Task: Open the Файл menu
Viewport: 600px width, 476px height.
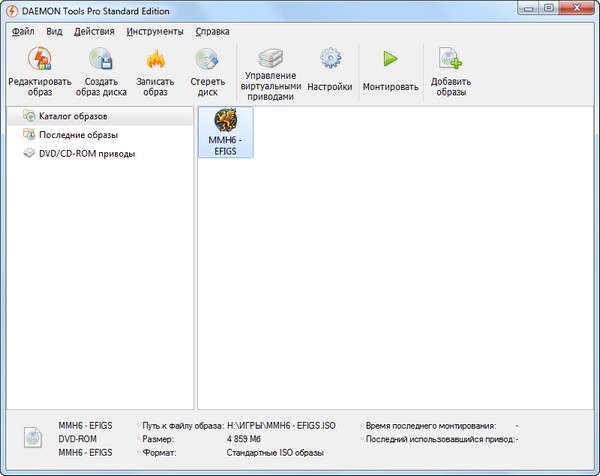Action: pos(23,31)
